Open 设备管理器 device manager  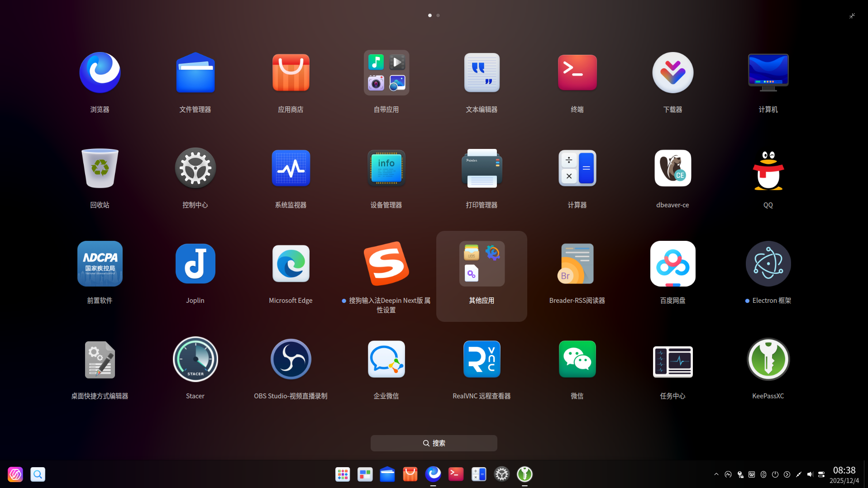point(386,168)
